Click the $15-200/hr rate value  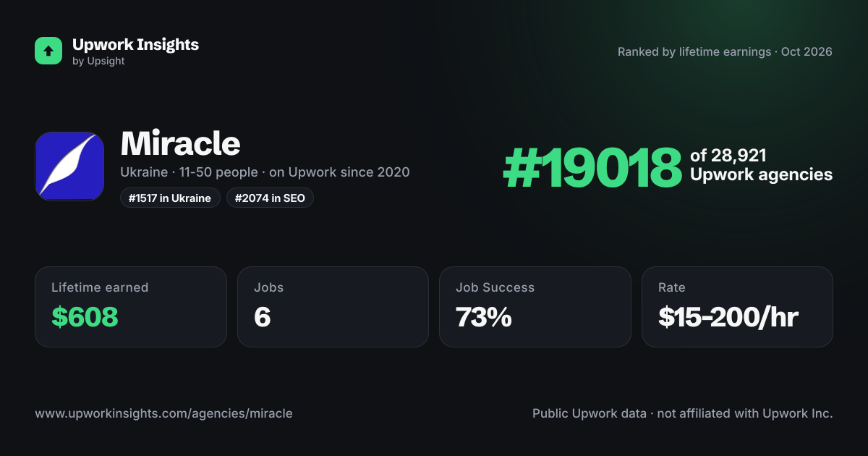coord(728,317)
